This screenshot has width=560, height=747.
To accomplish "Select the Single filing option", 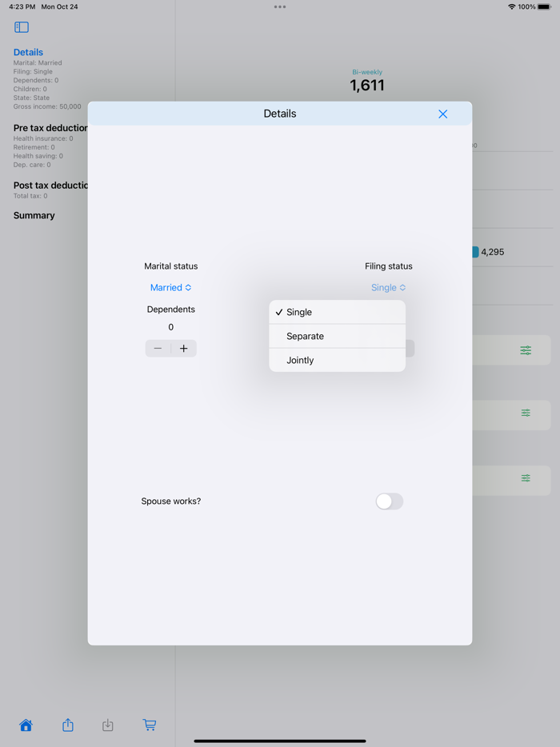I will [x=338, y=312].
